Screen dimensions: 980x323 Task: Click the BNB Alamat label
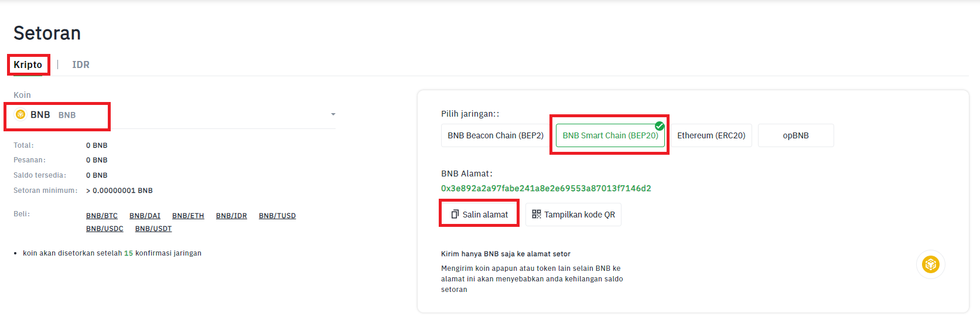pos(467,174)
